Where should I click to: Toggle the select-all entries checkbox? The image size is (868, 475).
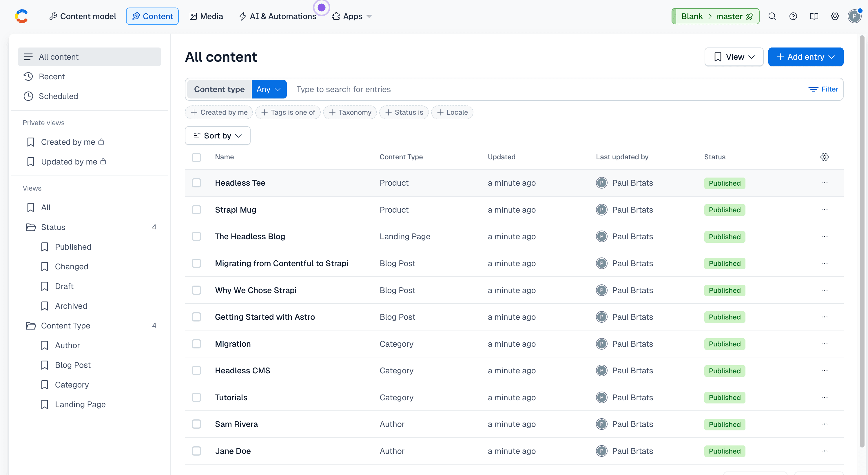point(196,157)
